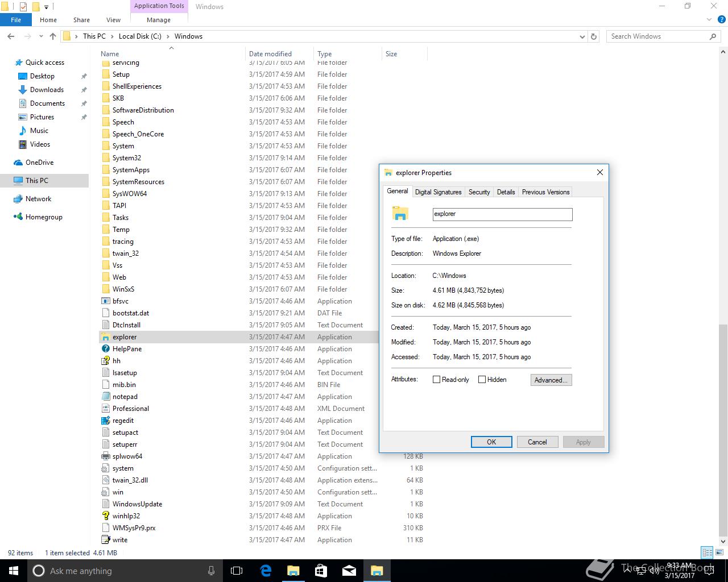Switch to the Digital Signatures tab
This screenshot has height=582, width=728.
point(439,192)
